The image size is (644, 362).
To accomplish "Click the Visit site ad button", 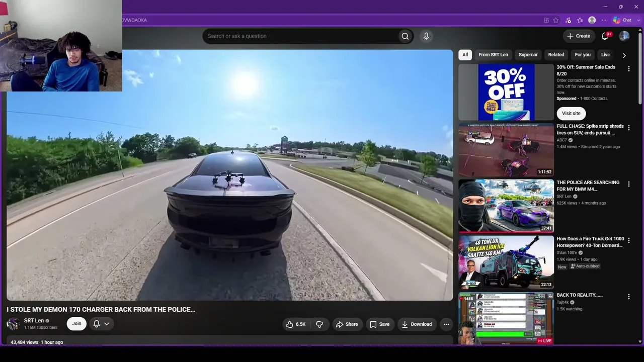I will [571, 114].
